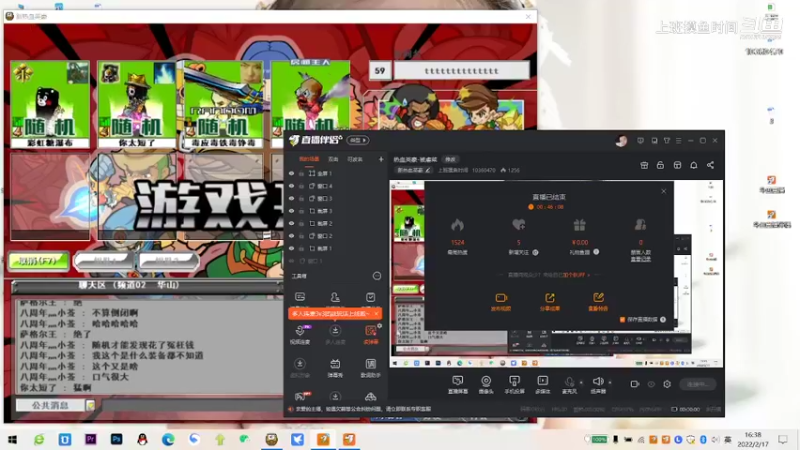Image resolution: width=800 pixels, height=450 pixels.
Task: Open the video co-streaming tool in the toolbox
Action: coord(299,335)
